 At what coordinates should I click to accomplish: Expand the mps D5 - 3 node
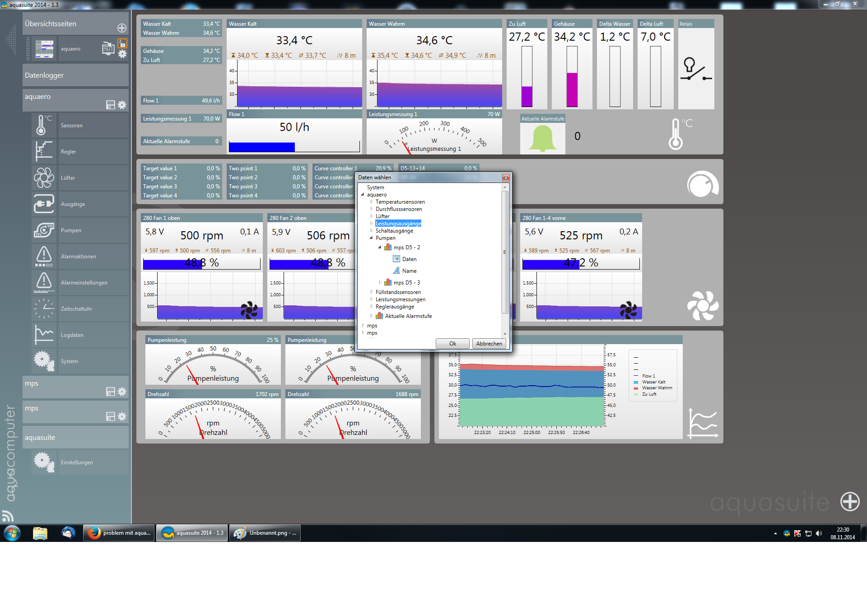point(380,283)
